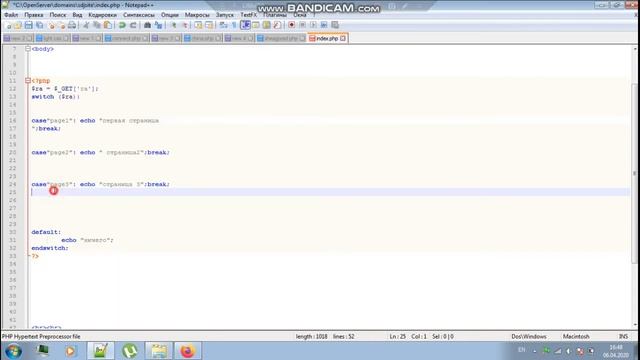
Task: Click the Paste clipboard icon
Action: pyautogui.click(x=108, y=25)
